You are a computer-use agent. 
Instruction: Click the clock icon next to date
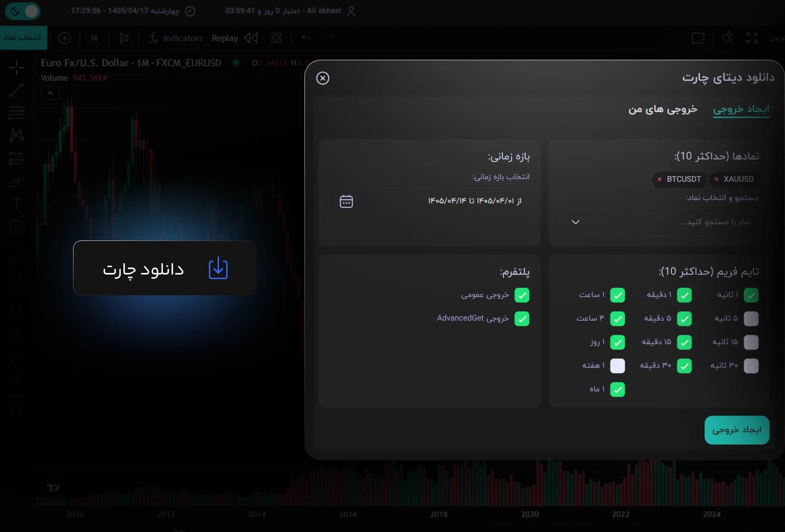click(190, 11)
